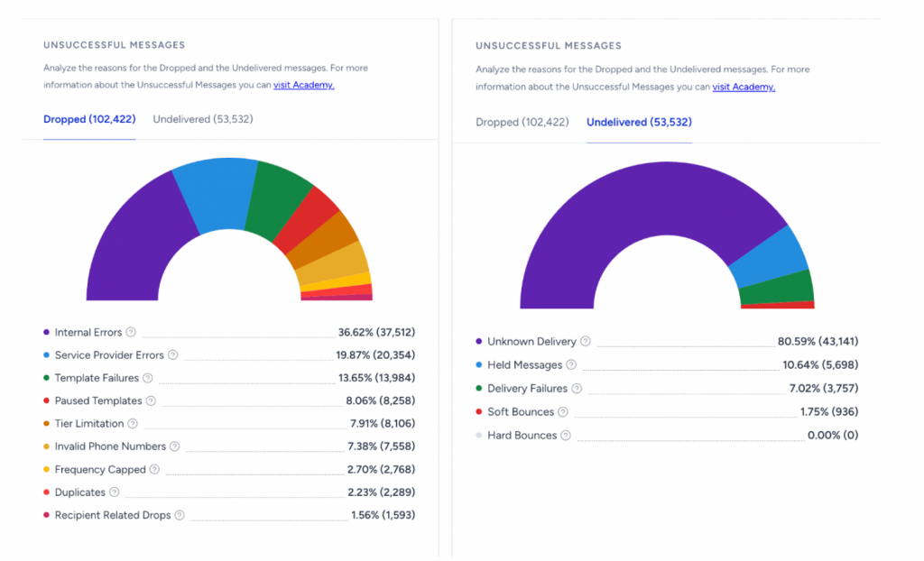Image resolution: width=924 pixels, height=561 pixels.
Task: Follow the visit Academy link in right panel
Action: pos(744,87)
